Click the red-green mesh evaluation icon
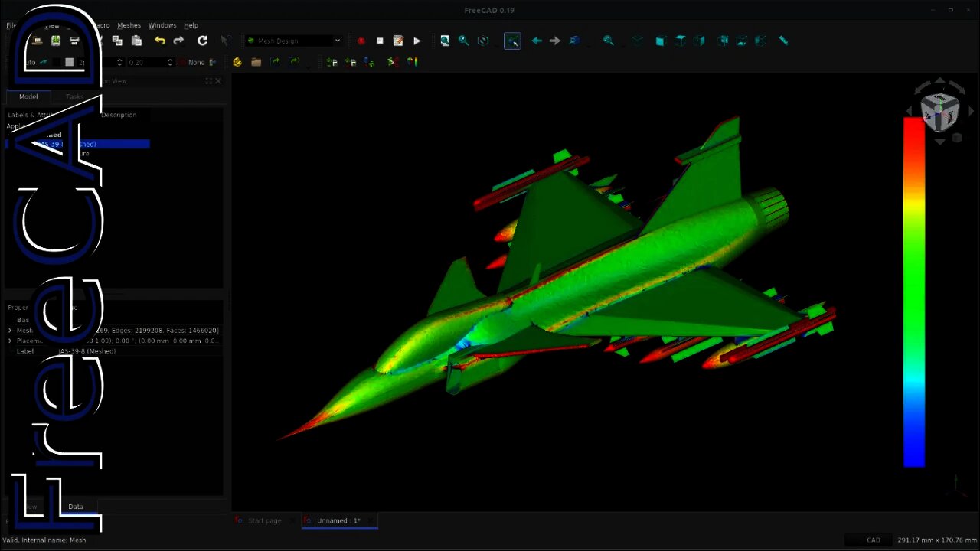Image resolution: width=980 pixels, height=551 pixels. (x=392, y=62)
